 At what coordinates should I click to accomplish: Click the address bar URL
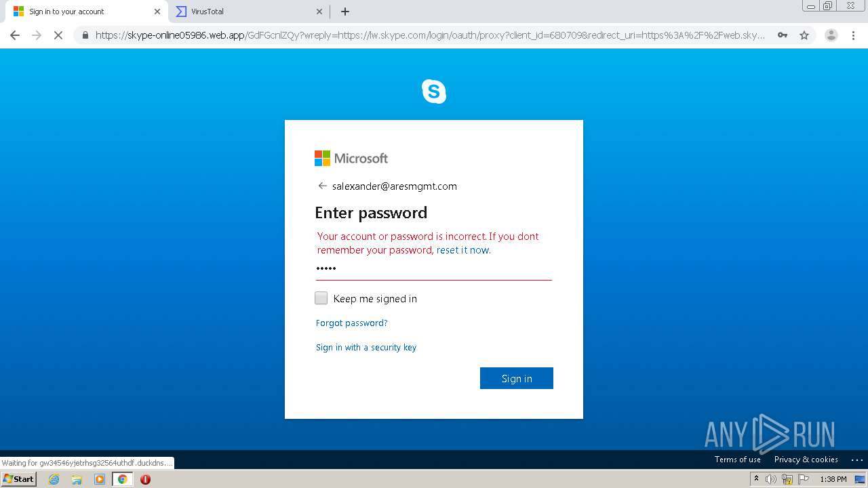pos(430,35)
